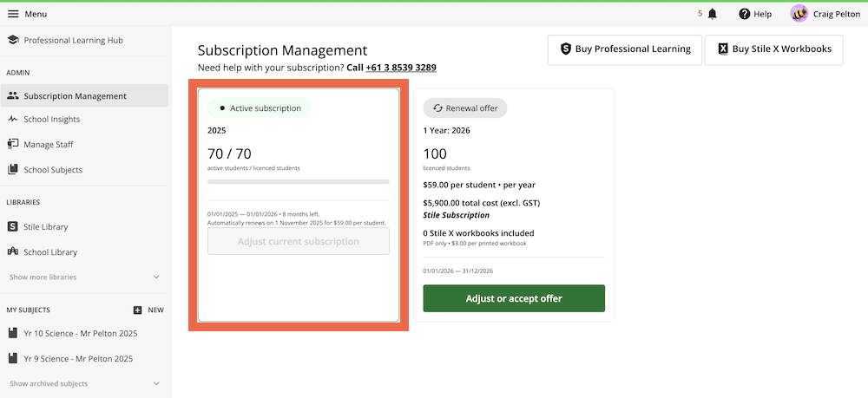This screenshot has height=398, width=868.
Task: Click the Active subscription badge
Action: coord(259,108)
